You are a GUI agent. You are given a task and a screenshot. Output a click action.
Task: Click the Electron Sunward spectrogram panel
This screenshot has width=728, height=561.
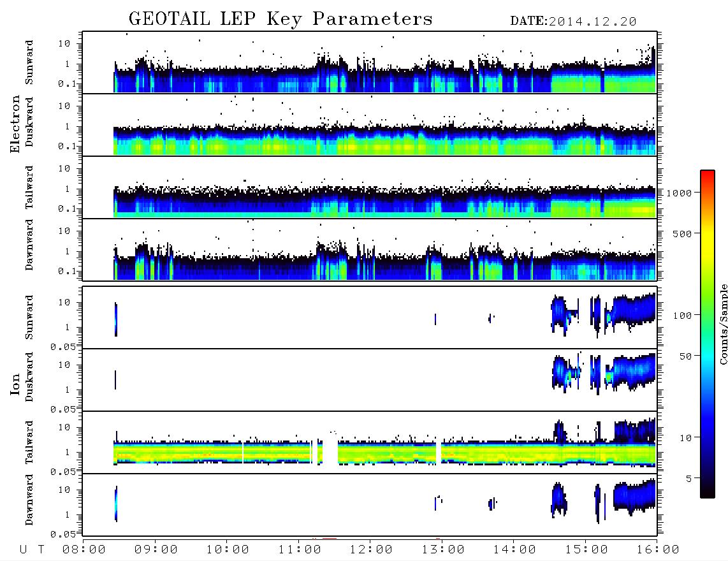pyautogui.click(x=370, y=62)
